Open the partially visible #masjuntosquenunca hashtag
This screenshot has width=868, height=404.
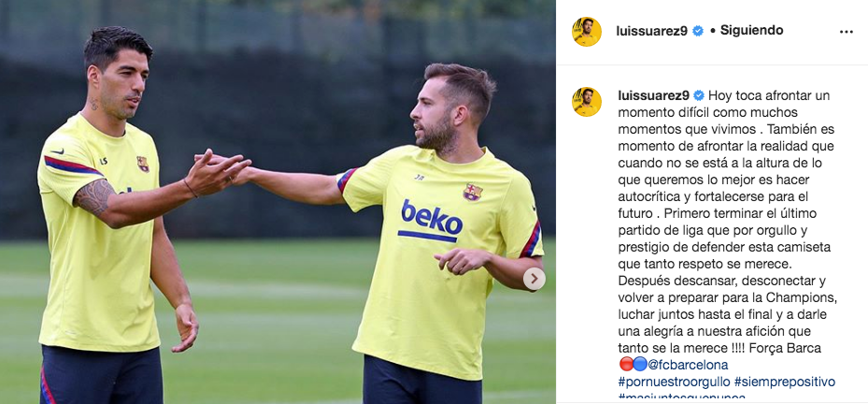pos(681,397)
